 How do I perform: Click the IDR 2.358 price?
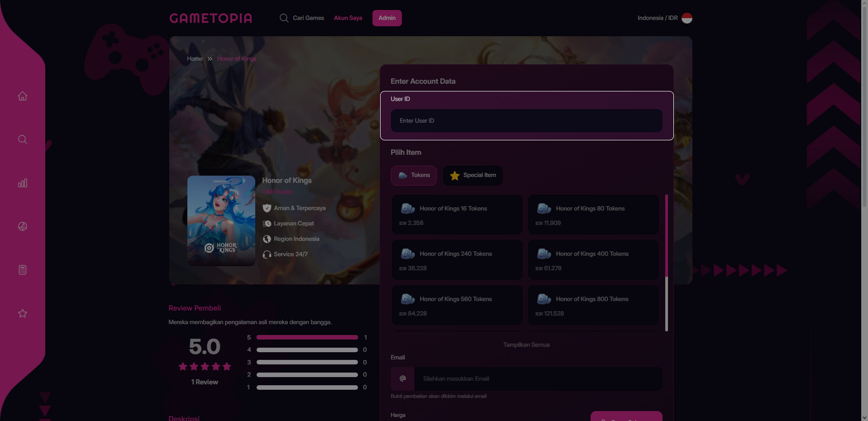[411, 223]
